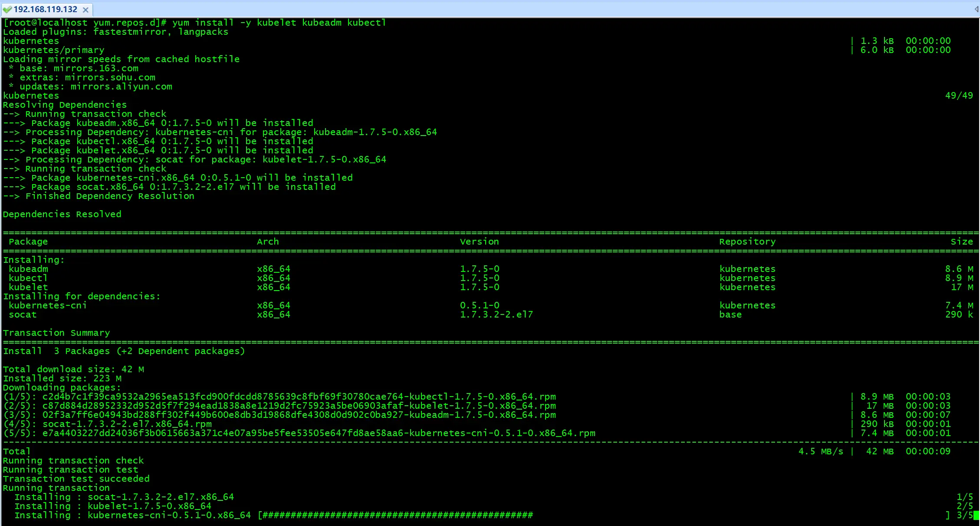Viewport: 980px width, 526px height.
Task: Click the green terminal cursor block after 3/5
Action: click(976, 516)
